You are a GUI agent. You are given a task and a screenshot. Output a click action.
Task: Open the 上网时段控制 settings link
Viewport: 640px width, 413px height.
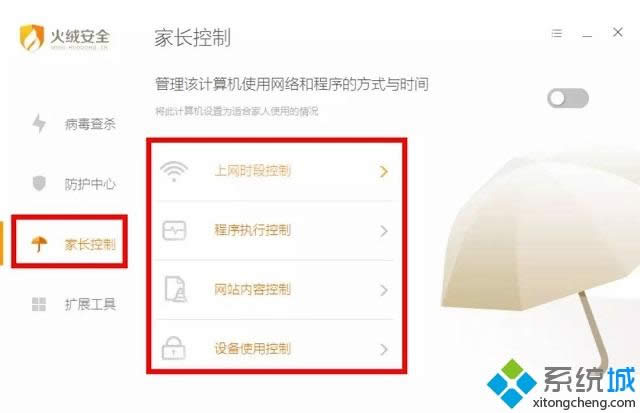253,171
